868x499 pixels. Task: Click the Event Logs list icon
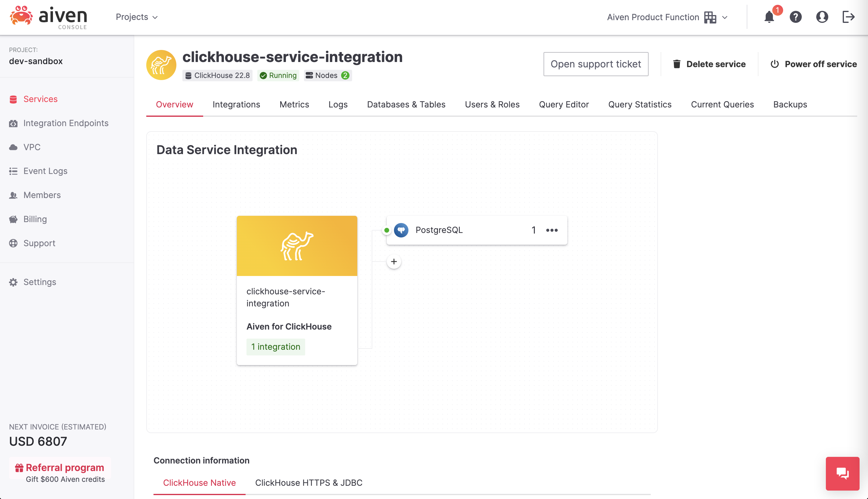coord(13,171)
